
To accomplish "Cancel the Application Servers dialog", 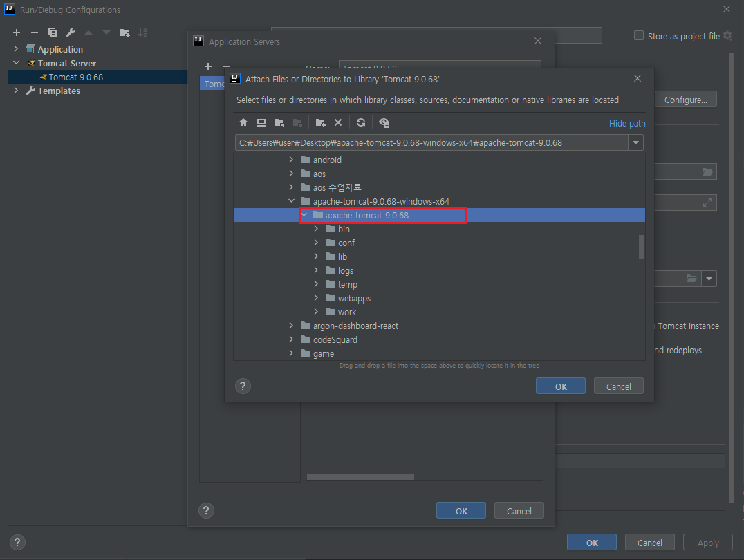I will click(519, 511).
